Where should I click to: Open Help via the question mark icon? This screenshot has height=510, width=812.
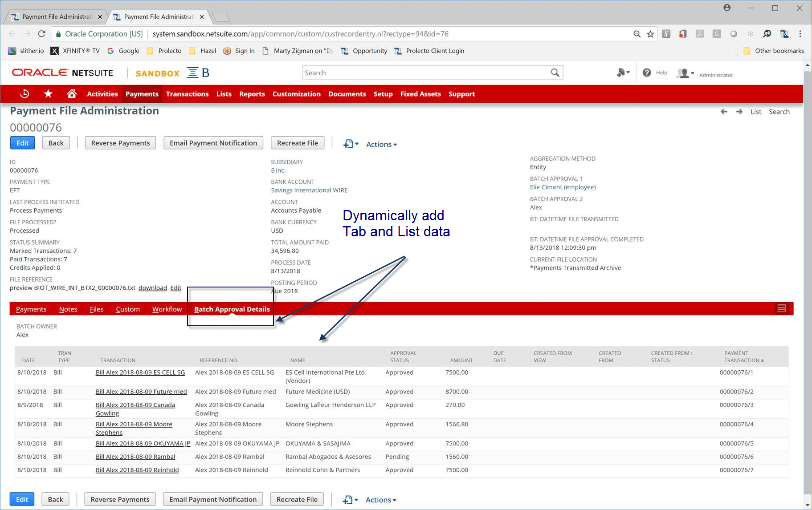pos(647,72)
